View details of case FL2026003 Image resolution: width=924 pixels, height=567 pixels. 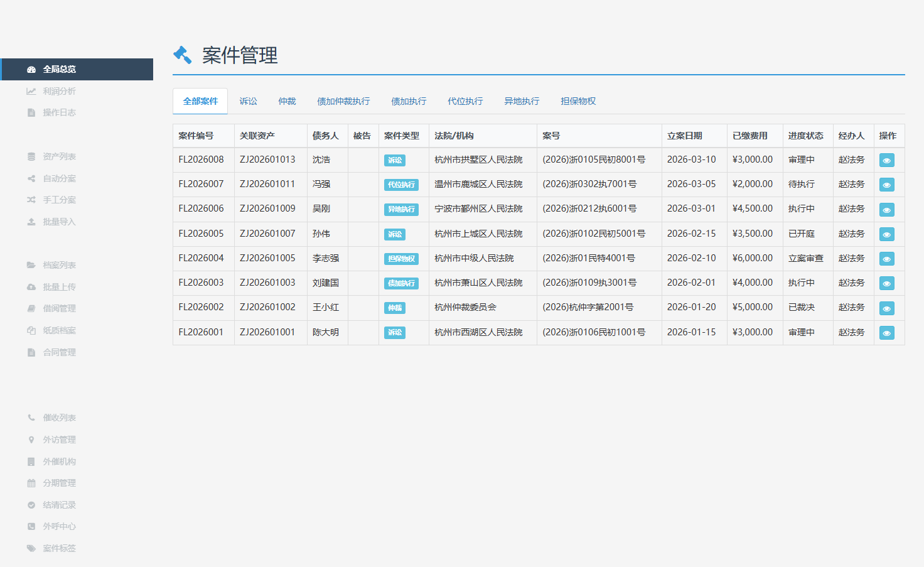pyautogui.click(x=887, y=283)
